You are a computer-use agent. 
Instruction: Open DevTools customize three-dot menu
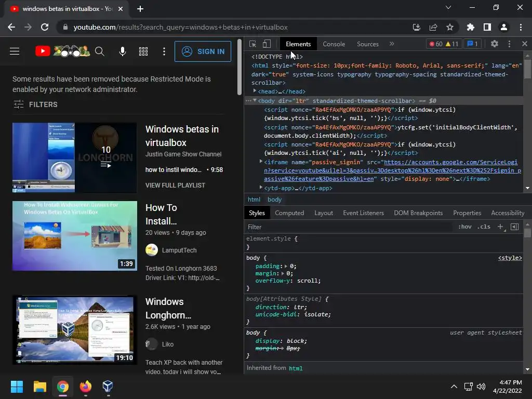pos(509,44)
